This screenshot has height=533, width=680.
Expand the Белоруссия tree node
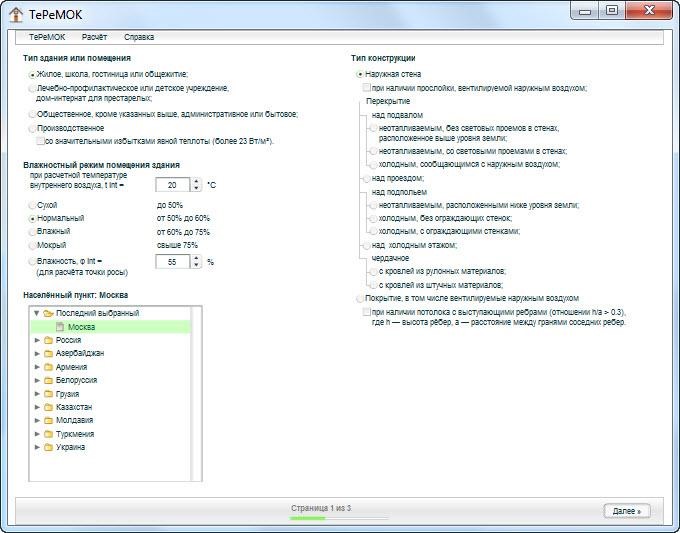click(x=37, y=381)
